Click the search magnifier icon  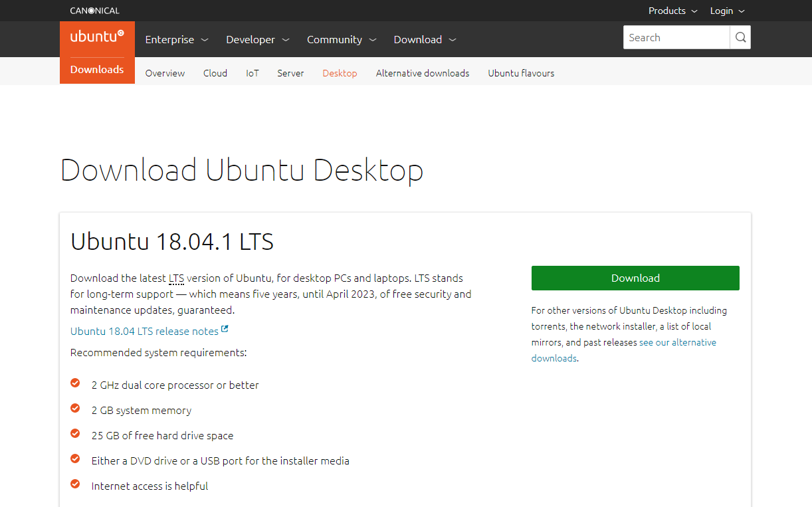click(x=740, y=37)
